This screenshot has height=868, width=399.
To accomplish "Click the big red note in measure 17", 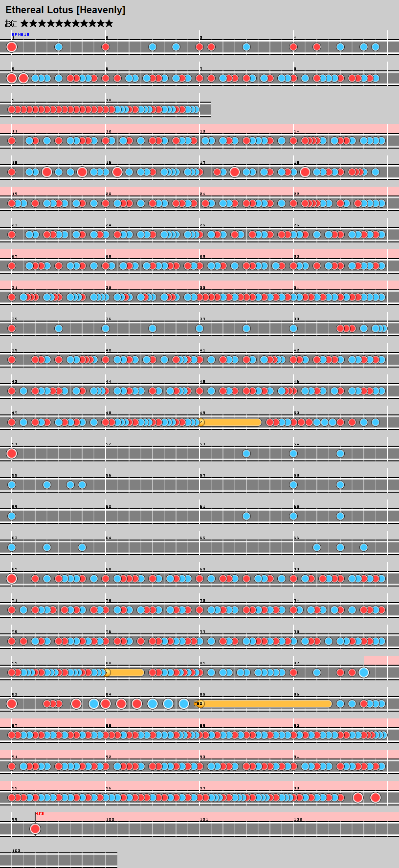I will tap(235, 172).
